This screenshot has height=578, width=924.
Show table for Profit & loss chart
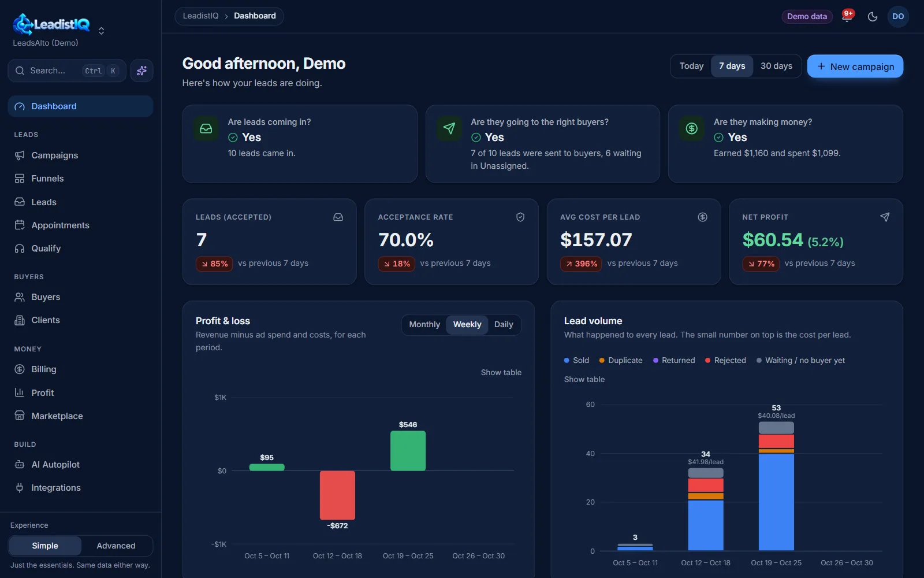501,372
